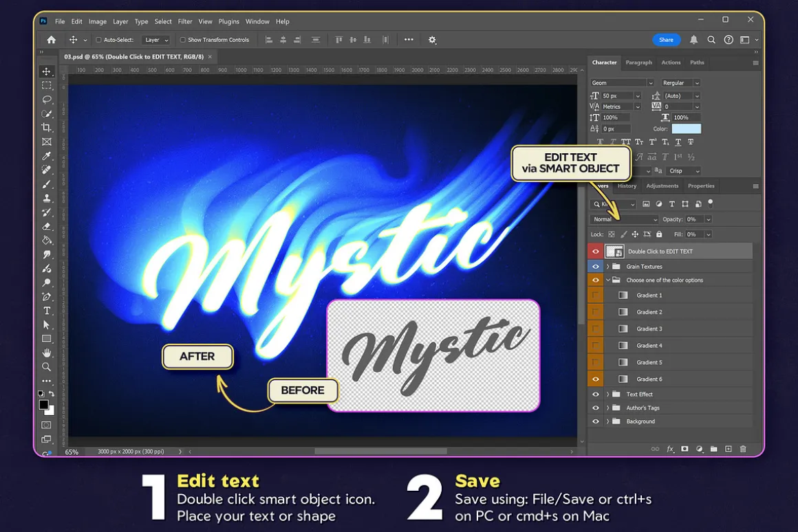Click the text Color swatch
The width and height of the screenshot is (798, 532).
[x=686, y=129]
